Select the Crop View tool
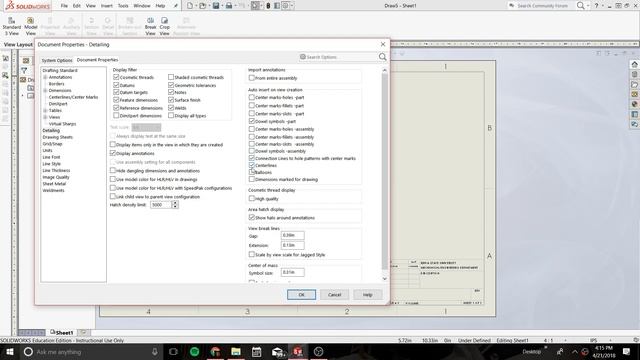 (x=164, y=26)
